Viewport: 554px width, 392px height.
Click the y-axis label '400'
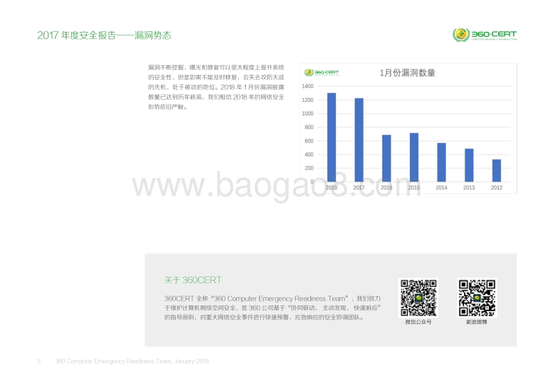309,154
